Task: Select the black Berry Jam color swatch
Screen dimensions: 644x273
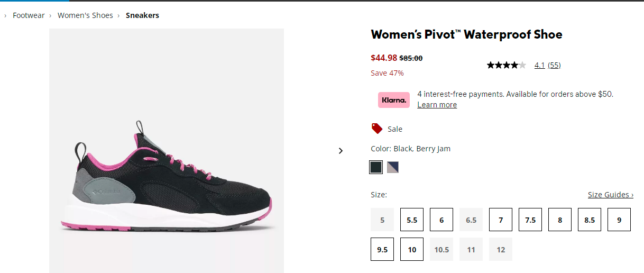Action: [376, 167]
